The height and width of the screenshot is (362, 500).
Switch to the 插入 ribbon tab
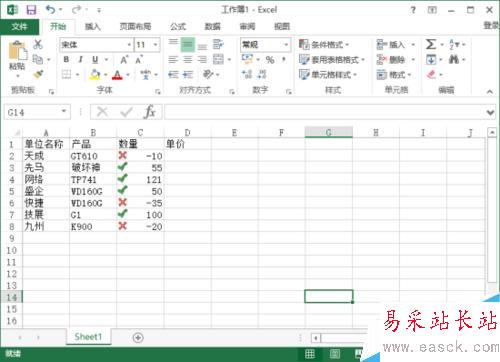click(93, 26)
